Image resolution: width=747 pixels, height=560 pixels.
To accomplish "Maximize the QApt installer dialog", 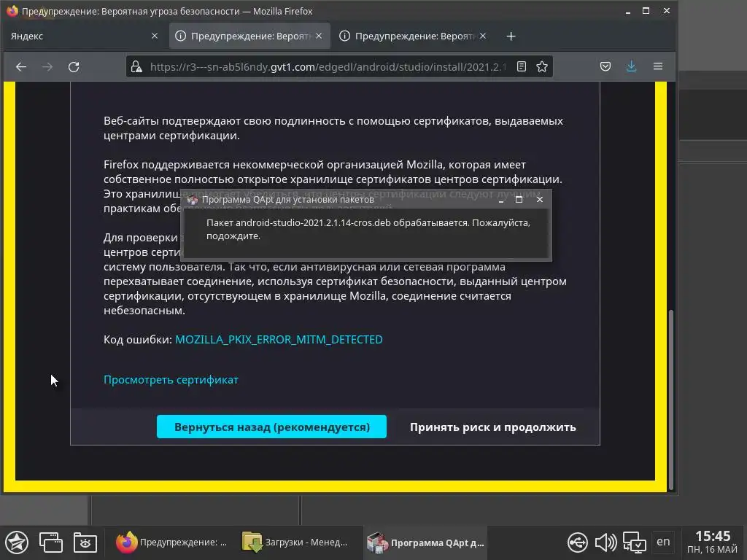I will click(519, 200).
